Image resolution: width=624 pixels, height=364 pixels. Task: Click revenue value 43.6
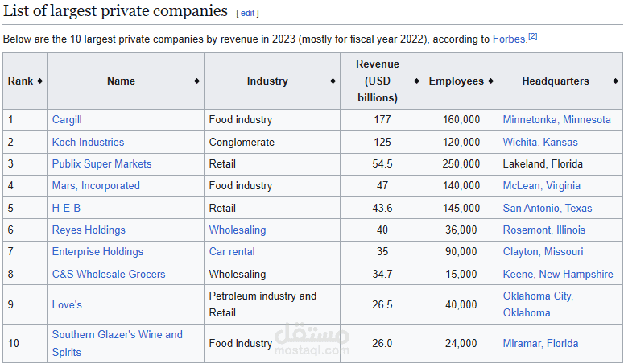pyautogui.click(x=382, y=208)
